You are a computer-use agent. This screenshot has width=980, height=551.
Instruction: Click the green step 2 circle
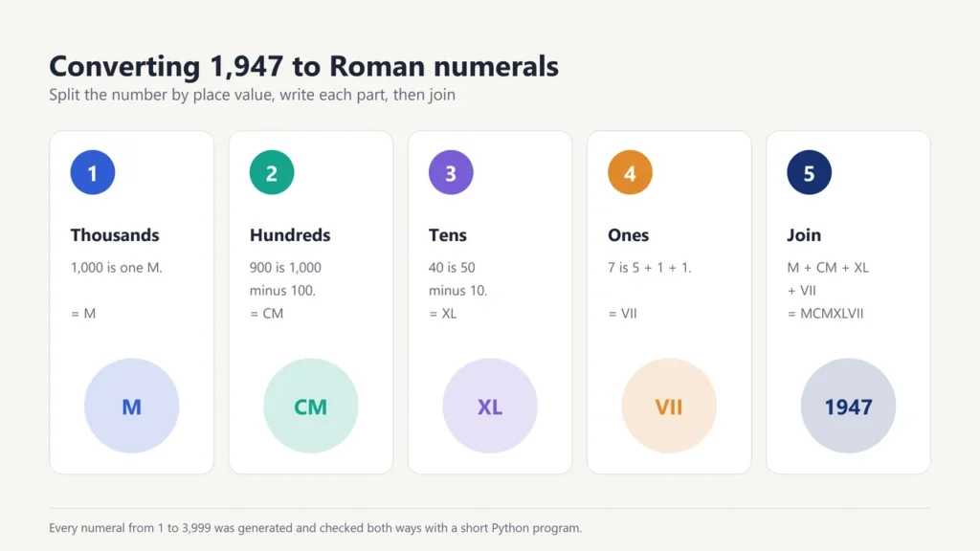click(x=272, y=172)
